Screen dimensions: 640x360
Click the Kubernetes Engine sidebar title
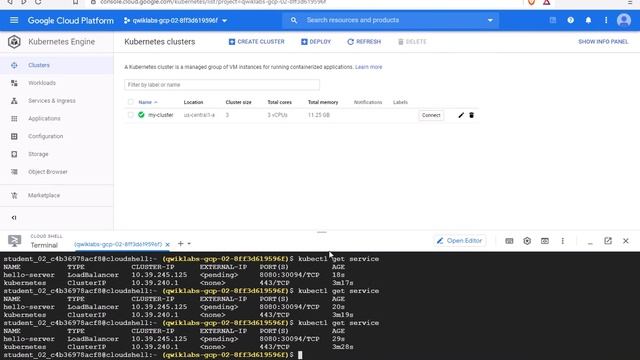(x=62, y=42)
